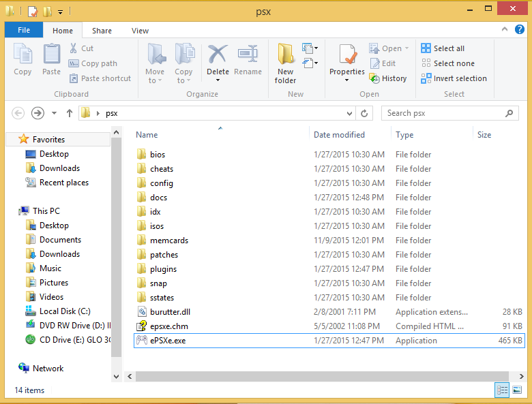Open the Help question mark icon
This screenshot has width=532, height=404.
[x=520, y=29]
